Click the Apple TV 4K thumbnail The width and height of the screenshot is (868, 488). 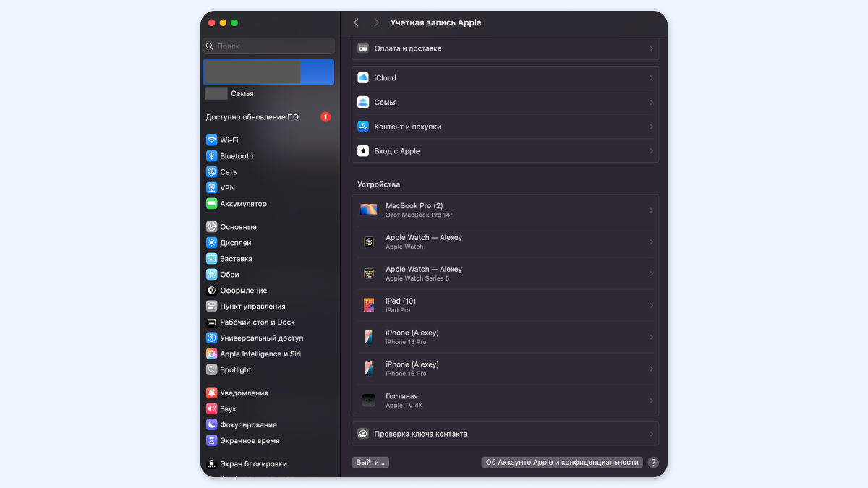pyautogui.click(x=369, y=401)
